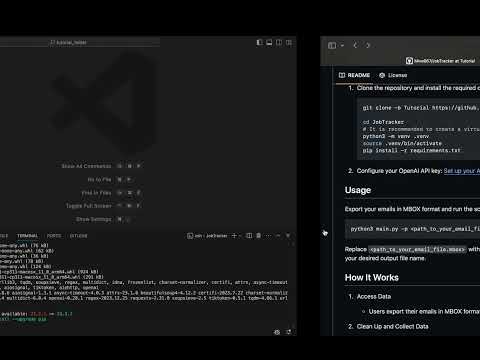Select the zsh JobTracker terminal instance

(207, 236)
